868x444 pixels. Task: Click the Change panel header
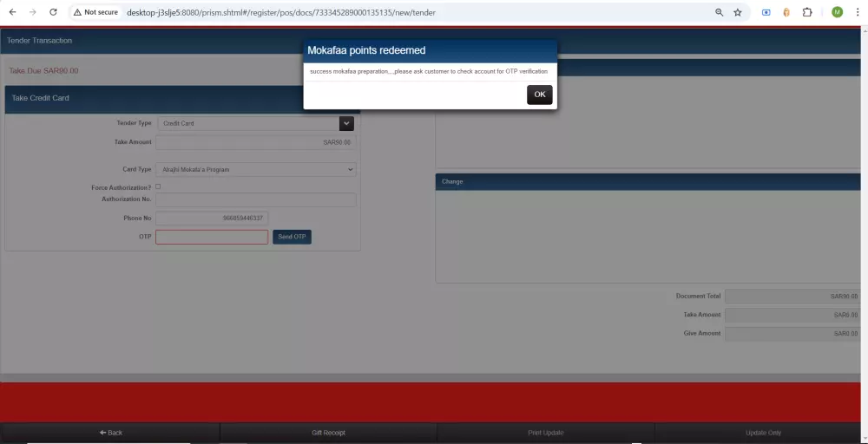(648, 181)
